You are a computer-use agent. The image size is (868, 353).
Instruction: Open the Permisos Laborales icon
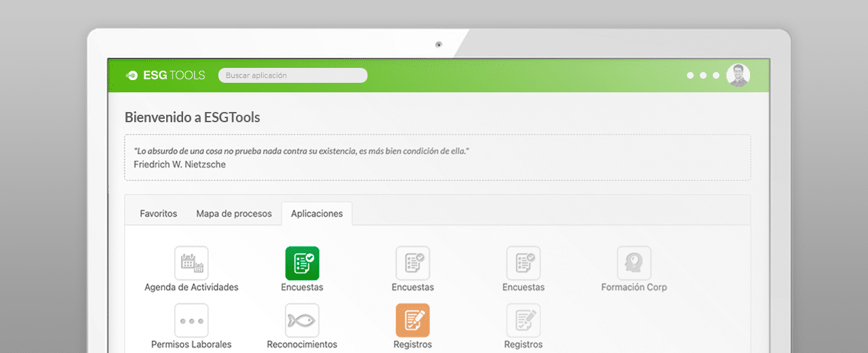191,320
